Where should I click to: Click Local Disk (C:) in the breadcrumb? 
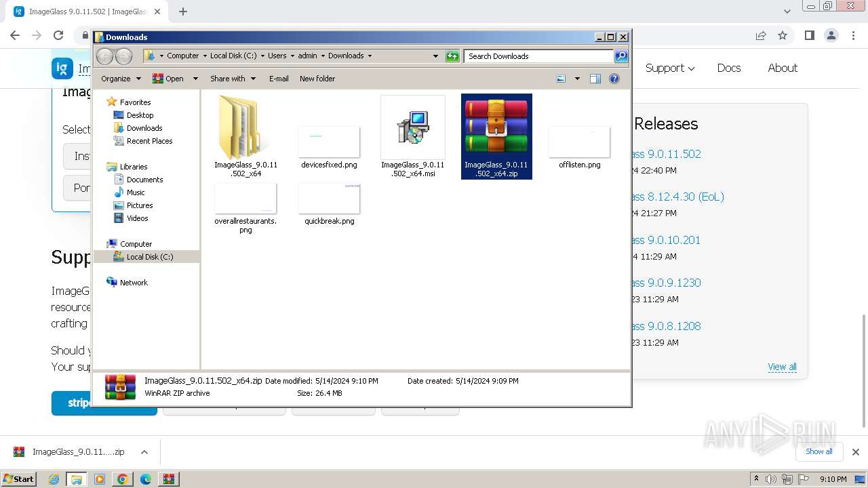[x=233, y=56]
